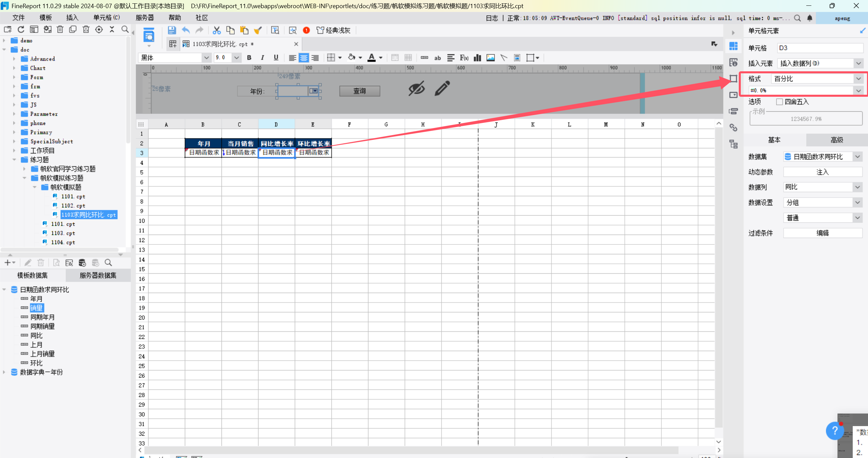This screenshot has height=458, width=868.
Task: Enable the 四舍五入 checkbox
Action: [x=779, y=102]
